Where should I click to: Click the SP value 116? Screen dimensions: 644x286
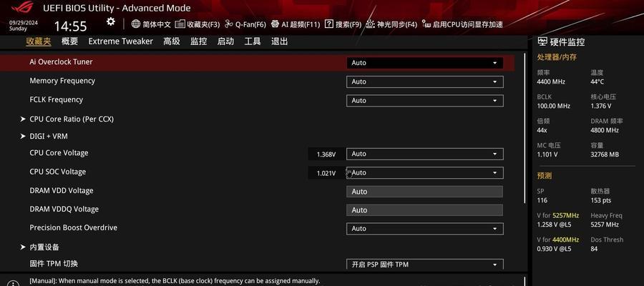coord(542,200)
